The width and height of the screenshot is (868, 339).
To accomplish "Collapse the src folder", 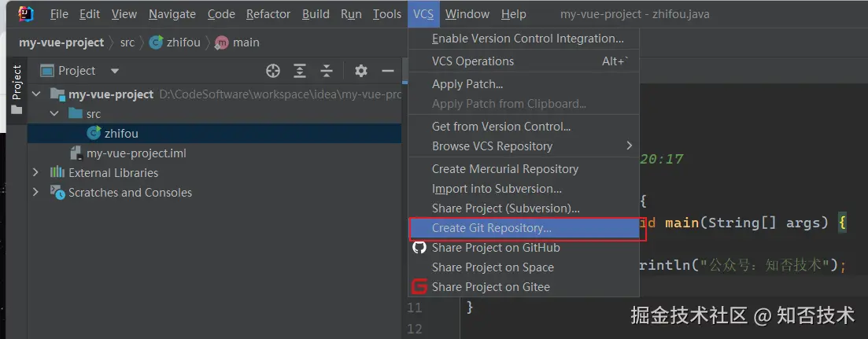I will (x=54, y=114).
